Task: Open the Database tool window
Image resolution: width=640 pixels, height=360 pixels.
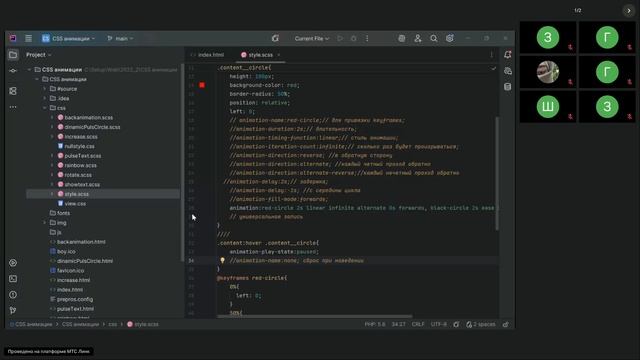Action: (508, 87)
